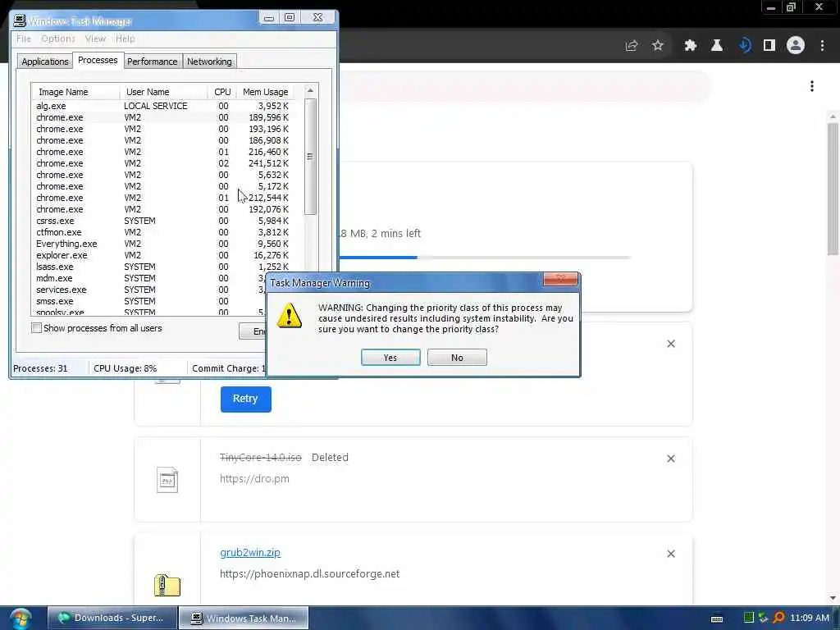Open Windows Start button
Viewport: 840px width, 630px height.
21,619
